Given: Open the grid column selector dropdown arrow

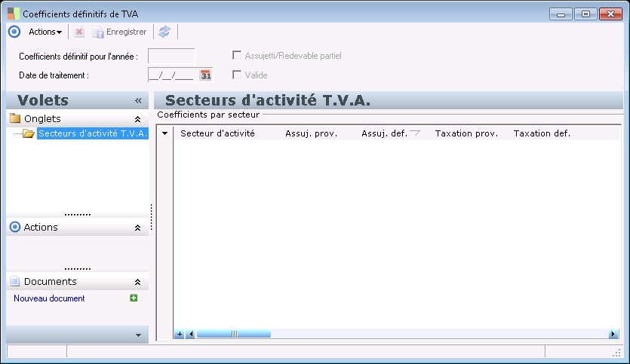Looking at the screenshot, I should [x=164, y=133].
